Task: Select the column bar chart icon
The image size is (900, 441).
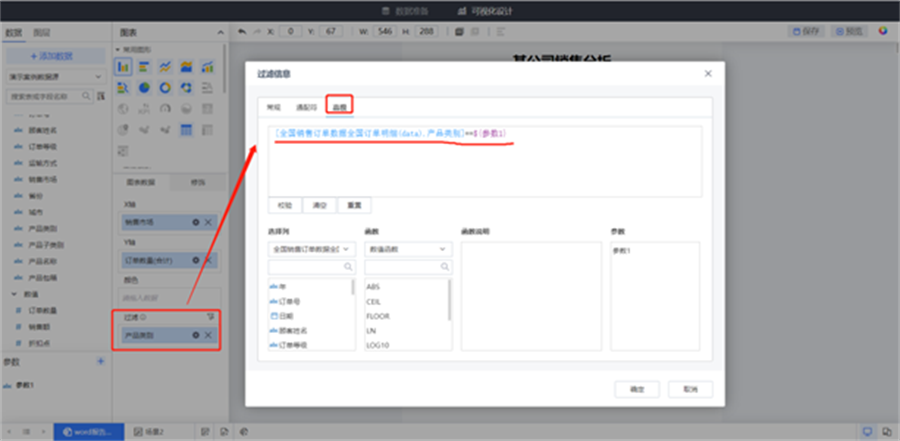Action: pyautogui.click(x=123, y=67)
